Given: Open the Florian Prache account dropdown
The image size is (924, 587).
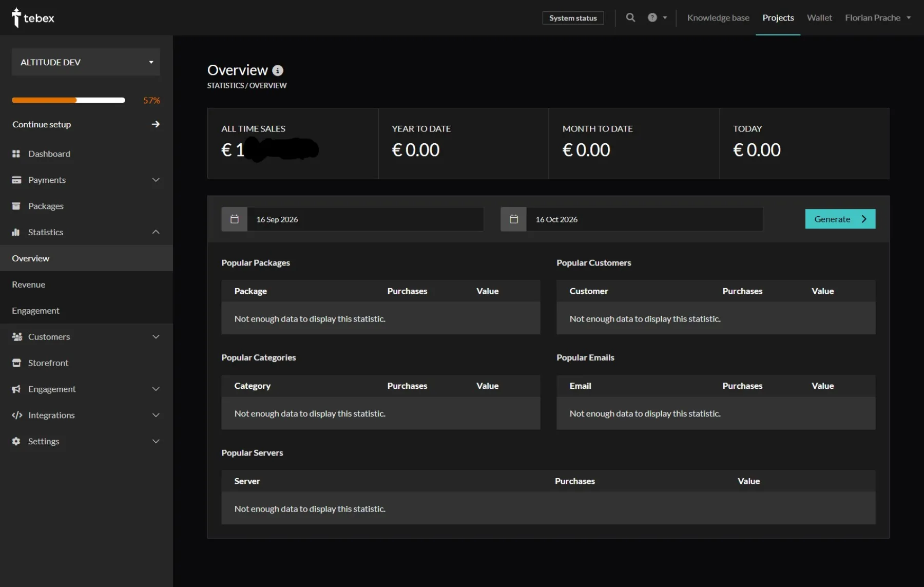Looking at the screenshot, I should [x=878, y=17].
